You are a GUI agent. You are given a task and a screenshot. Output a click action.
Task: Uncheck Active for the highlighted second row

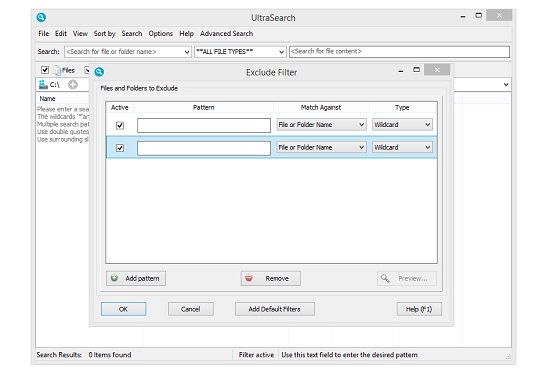point(120,148)
